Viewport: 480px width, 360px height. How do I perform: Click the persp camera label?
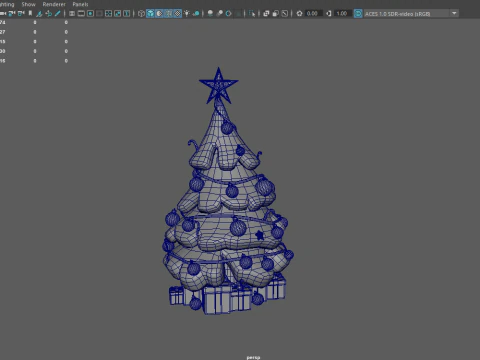[x=253, y=357]
